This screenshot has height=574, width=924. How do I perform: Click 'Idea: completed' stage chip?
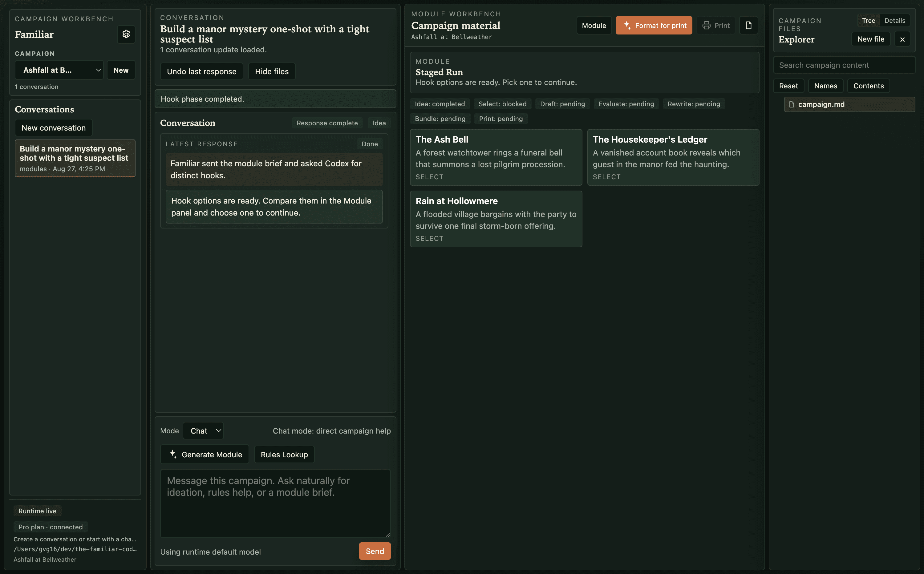point(440,104)
